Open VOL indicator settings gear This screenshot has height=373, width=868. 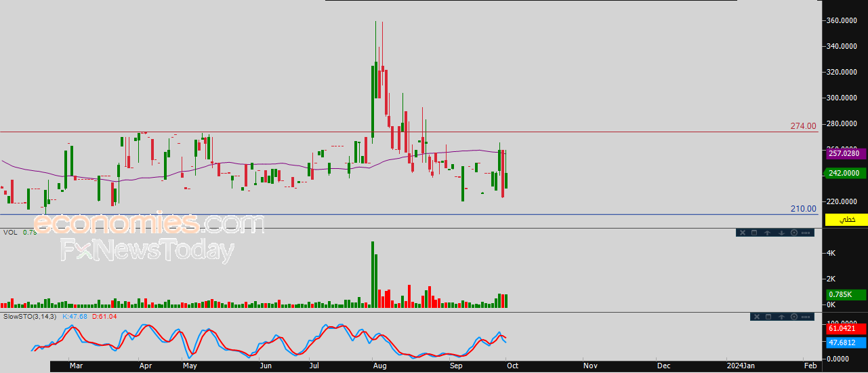tap(793, 233)
